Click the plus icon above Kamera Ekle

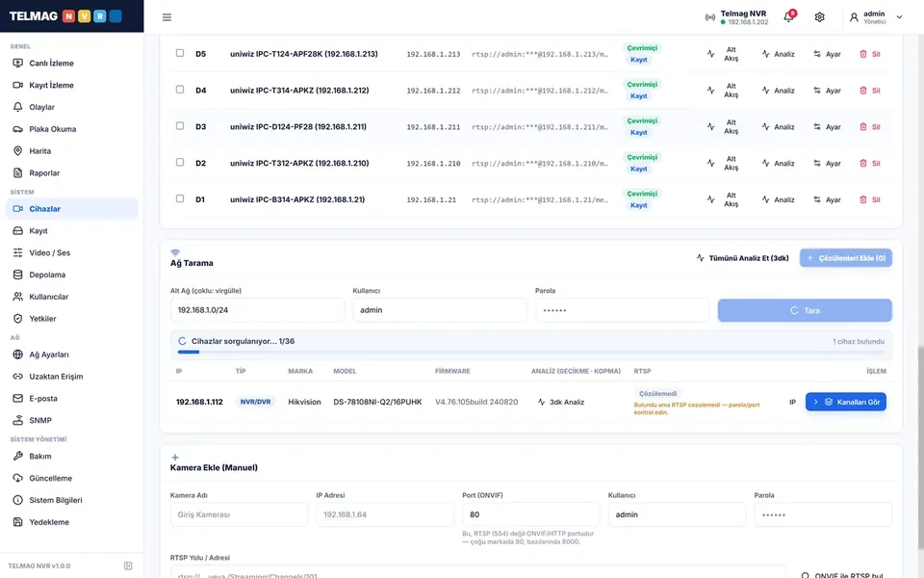[x=175, y=457]
